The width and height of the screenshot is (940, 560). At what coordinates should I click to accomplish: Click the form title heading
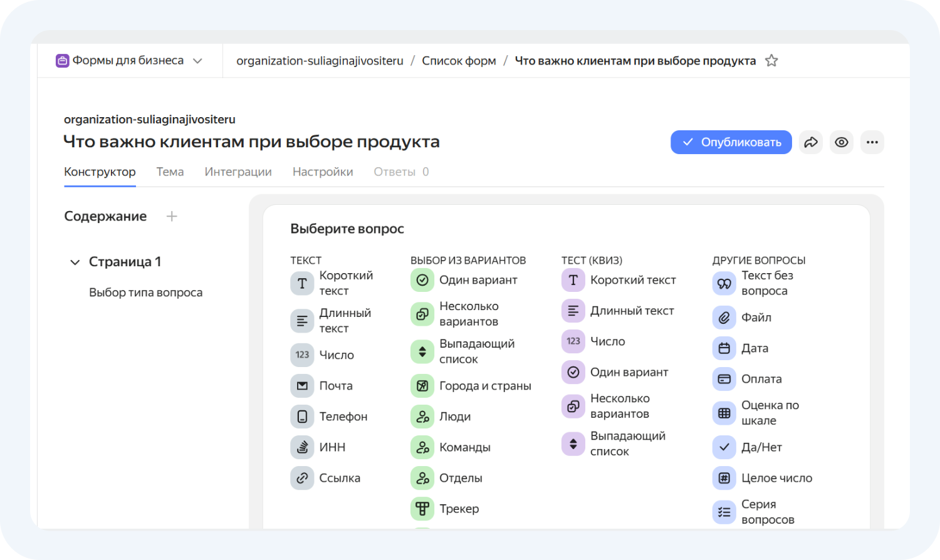click(x=251, y=142)
